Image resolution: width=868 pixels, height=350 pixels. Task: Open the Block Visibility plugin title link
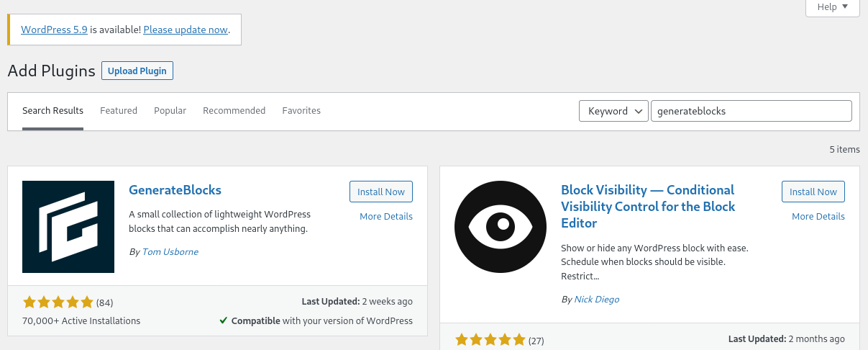648,207
